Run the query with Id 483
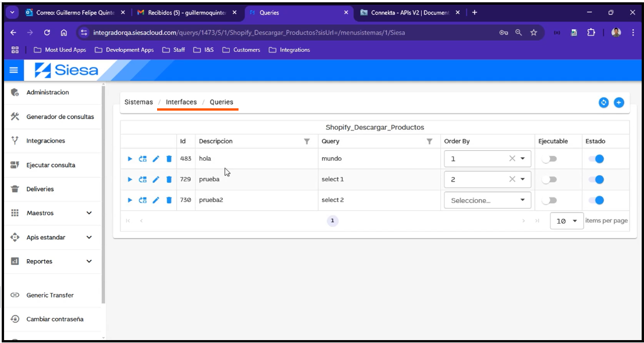 (130, 157)
